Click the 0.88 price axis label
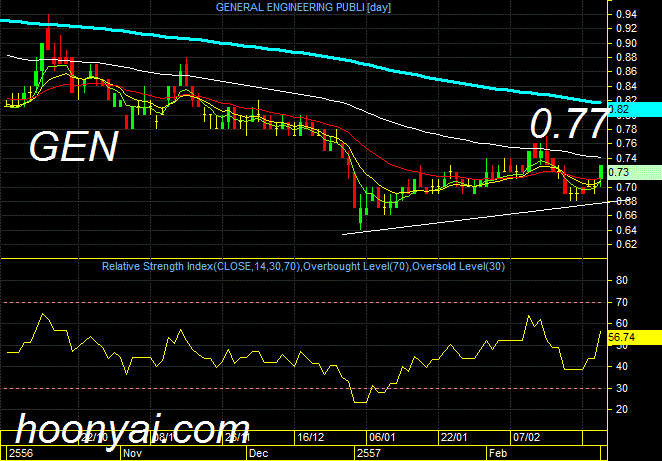The height and width of the screenshot is (461, 662). coord(626,57)
